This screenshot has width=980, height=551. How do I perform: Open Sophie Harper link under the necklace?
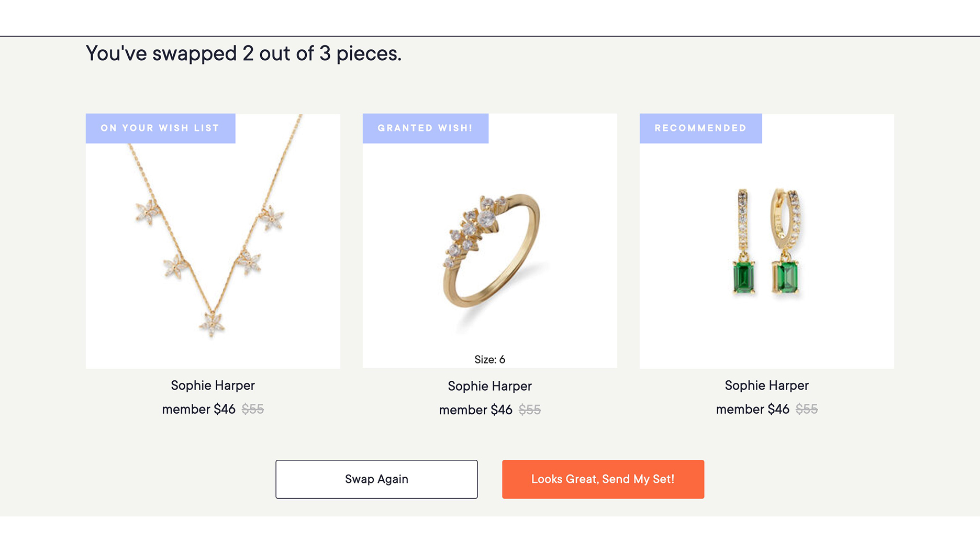tap(213, 385)
